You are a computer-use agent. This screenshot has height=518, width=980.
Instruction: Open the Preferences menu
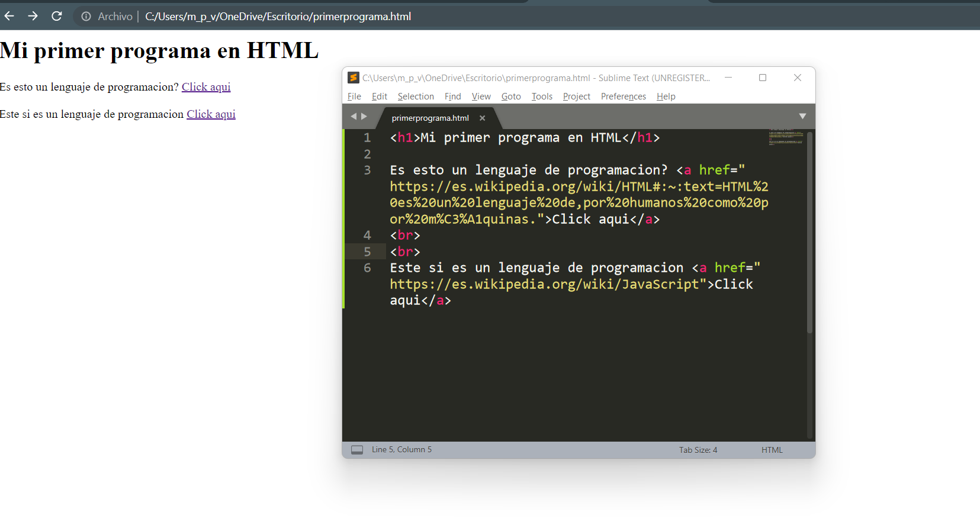tap(624, 96)
